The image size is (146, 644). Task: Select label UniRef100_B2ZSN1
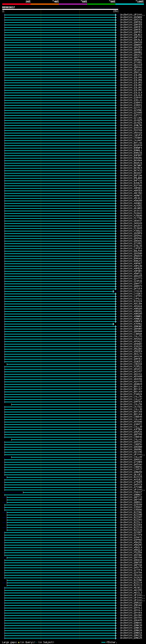(131, 512)
